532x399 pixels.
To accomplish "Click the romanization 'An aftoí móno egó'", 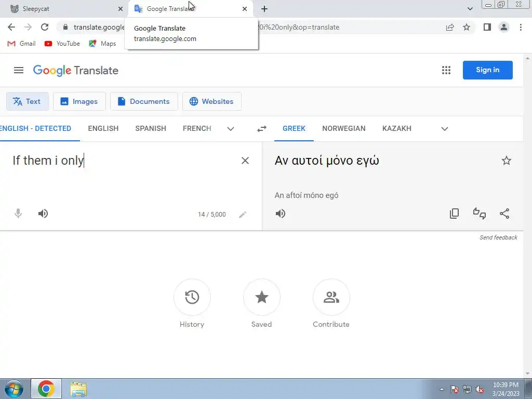I will [307, 195].
